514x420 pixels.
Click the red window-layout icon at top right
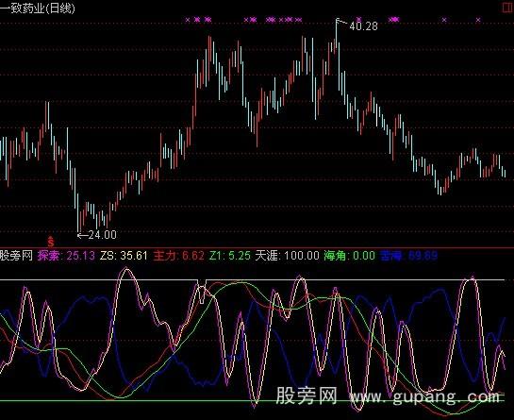(508, 8)
